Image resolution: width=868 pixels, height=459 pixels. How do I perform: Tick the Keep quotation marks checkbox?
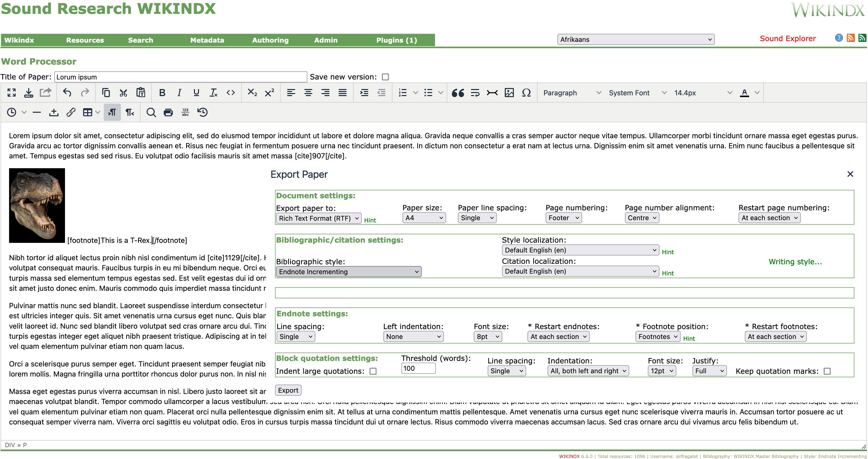tap(827, 371)
